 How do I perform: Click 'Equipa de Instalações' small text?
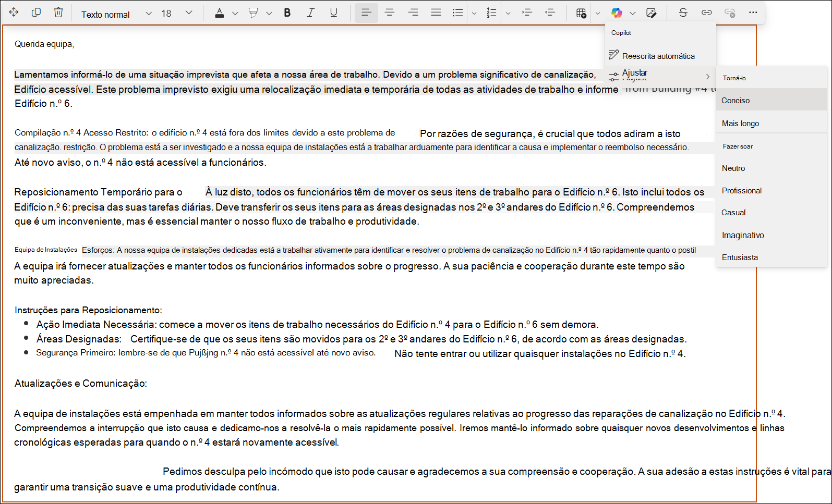pos(46,250)
